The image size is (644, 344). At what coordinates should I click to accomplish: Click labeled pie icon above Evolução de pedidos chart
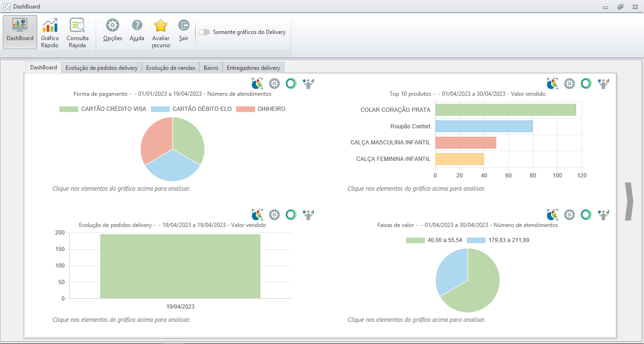pos(257,215)
